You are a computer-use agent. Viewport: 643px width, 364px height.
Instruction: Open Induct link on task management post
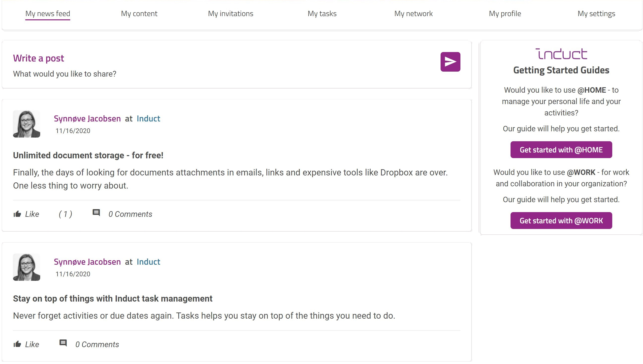pyautogui.click(x=148, y=262)
